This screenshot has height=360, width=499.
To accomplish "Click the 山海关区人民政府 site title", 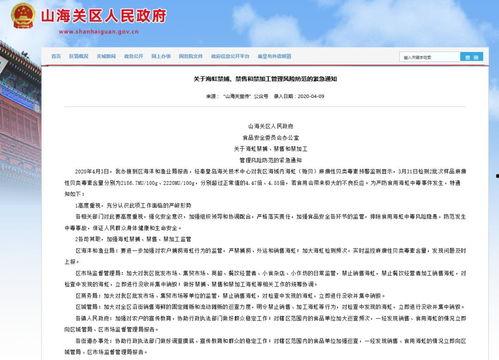I will [x=104, y=16].
